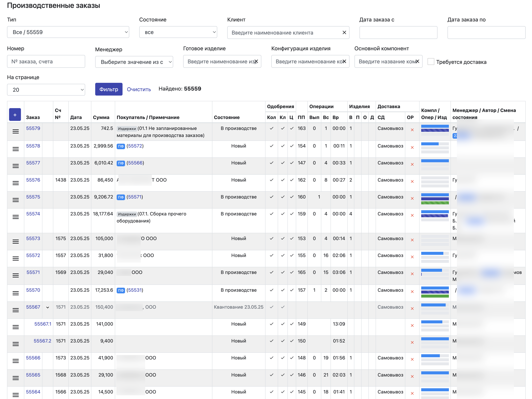Open the hamburger menu for order 55565
This screenshot has height=399, width=532.
(x=16, y=378)
